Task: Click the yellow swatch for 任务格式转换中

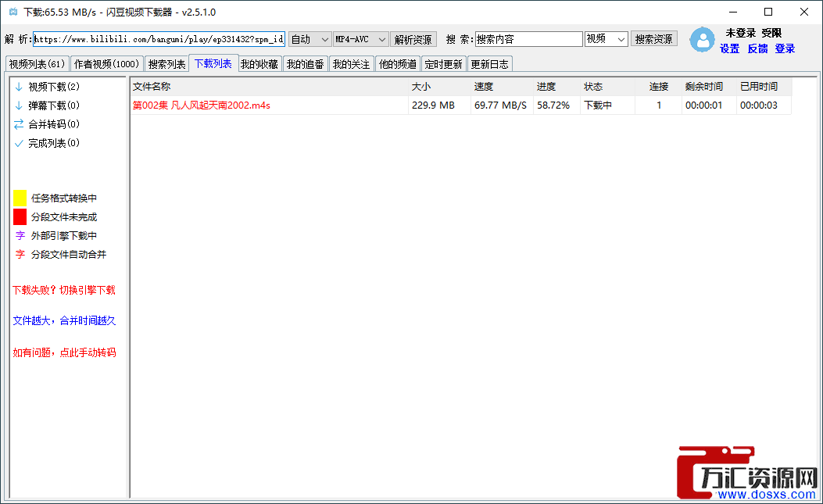Action: click(x=20, y=198)
